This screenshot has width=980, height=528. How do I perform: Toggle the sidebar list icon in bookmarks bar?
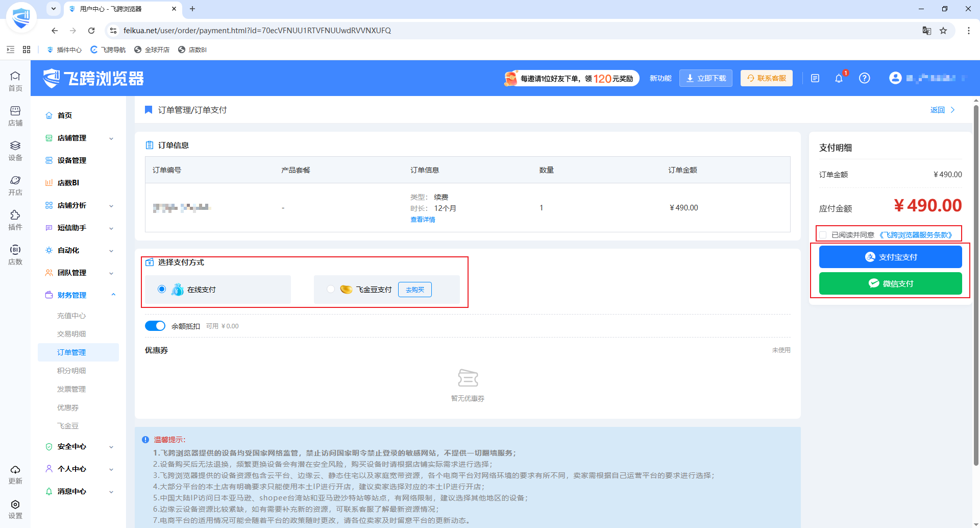10,50
